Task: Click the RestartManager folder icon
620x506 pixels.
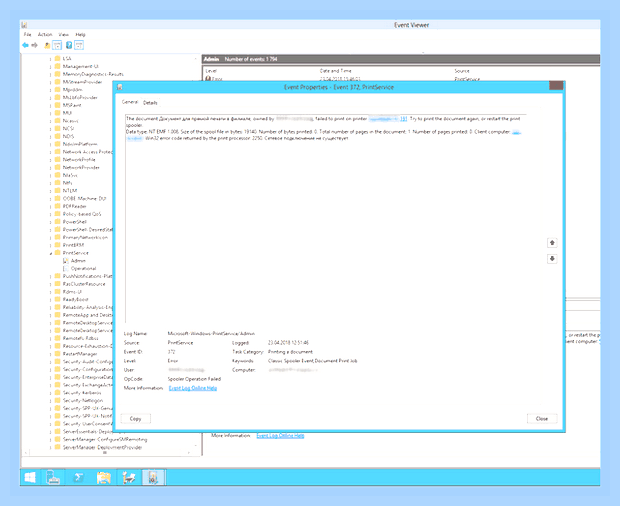Action: click(58, 354)
